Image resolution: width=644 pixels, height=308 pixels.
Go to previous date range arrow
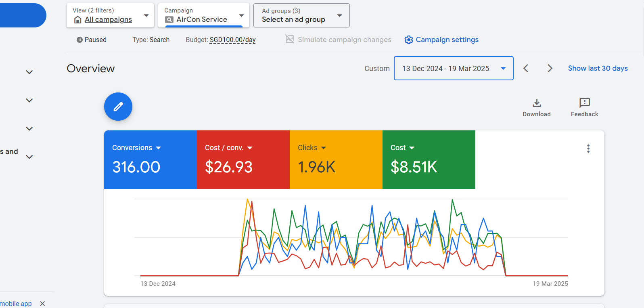click(526, 68)
